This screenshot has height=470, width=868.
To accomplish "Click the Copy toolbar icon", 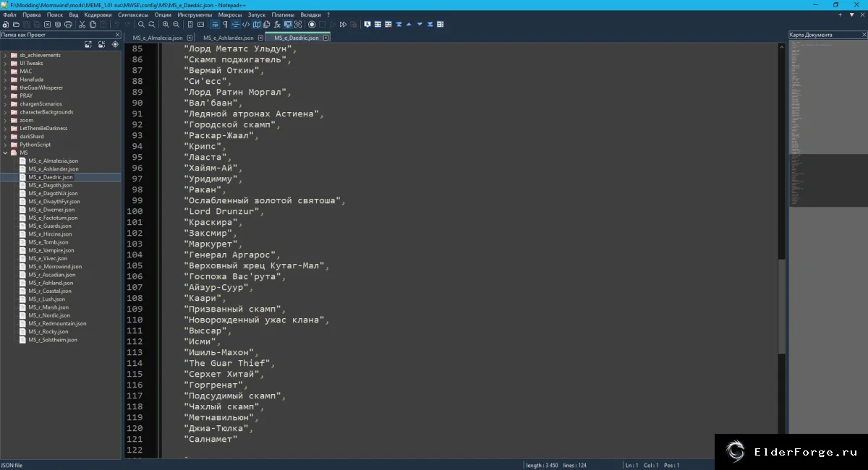I will tap(93, 25).
